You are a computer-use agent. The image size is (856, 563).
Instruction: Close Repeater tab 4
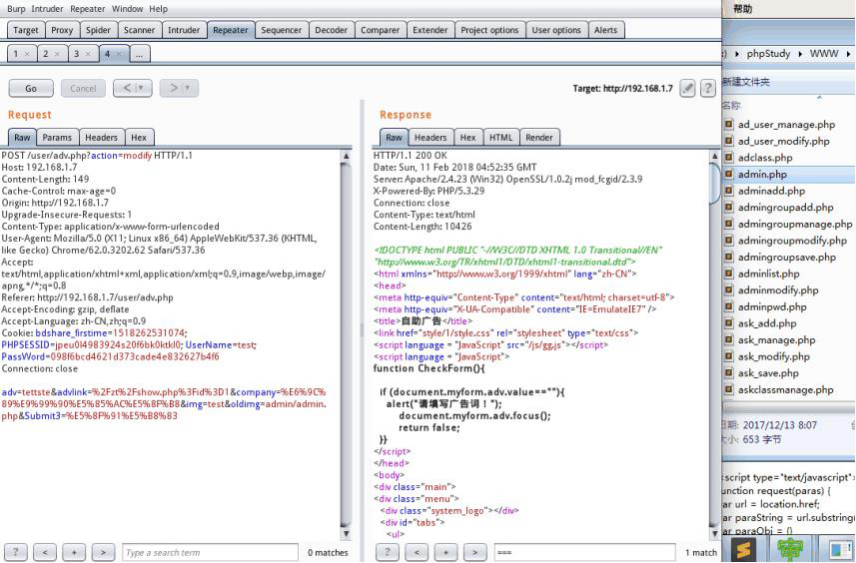(118, 54)
